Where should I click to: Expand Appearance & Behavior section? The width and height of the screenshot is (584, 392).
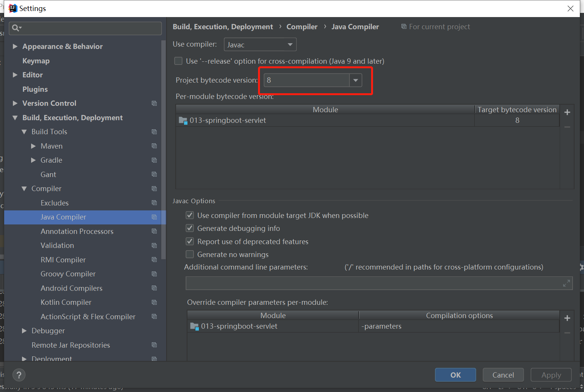(15, 46)
